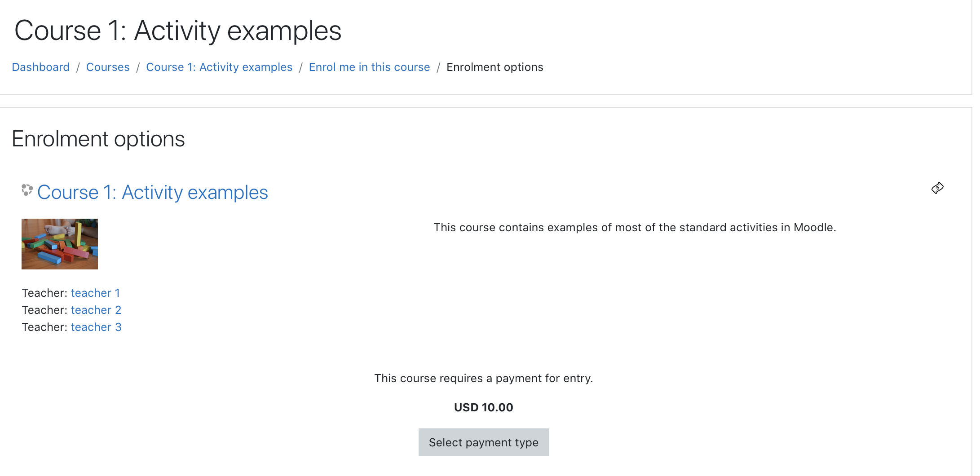Go to Dashboard in the breadcrumb

point(41,67)
